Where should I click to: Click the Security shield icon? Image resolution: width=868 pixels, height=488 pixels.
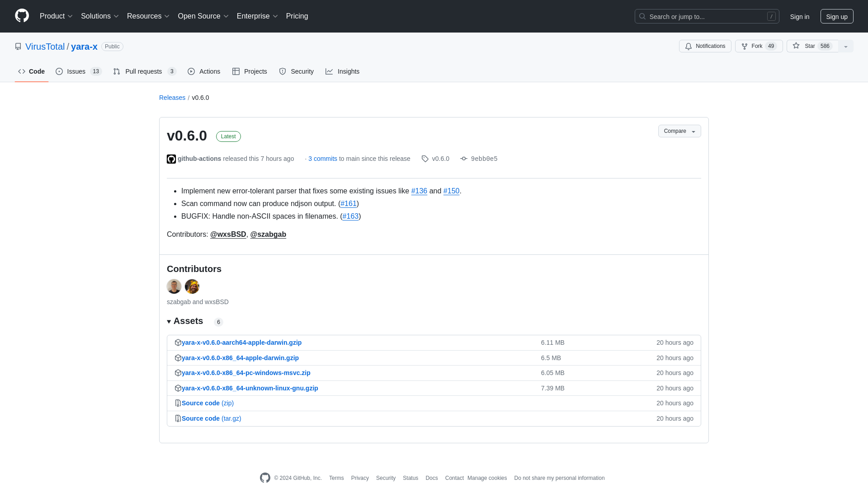[x=283, y=72]
